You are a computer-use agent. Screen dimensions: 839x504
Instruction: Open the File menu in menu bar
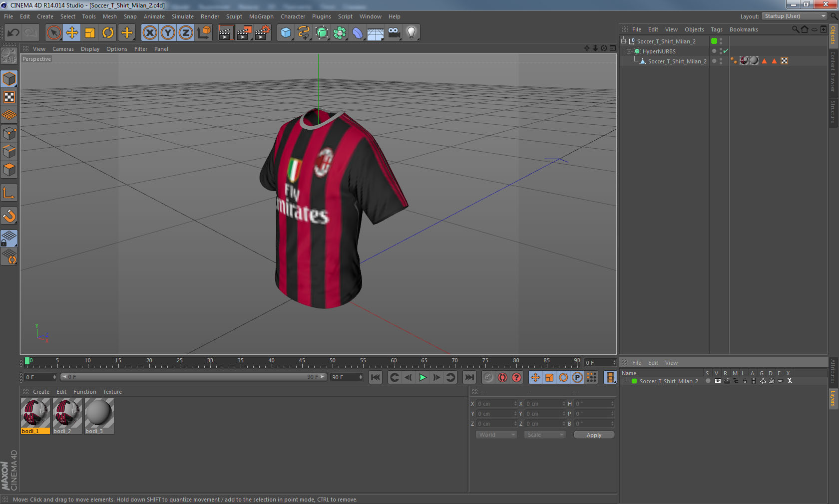pyautogui.click(x=8, y=16)
